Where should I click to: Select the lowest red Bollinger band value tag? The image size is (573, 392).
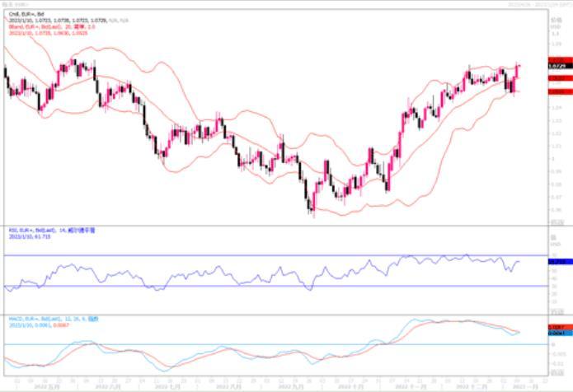pos(561,91)
